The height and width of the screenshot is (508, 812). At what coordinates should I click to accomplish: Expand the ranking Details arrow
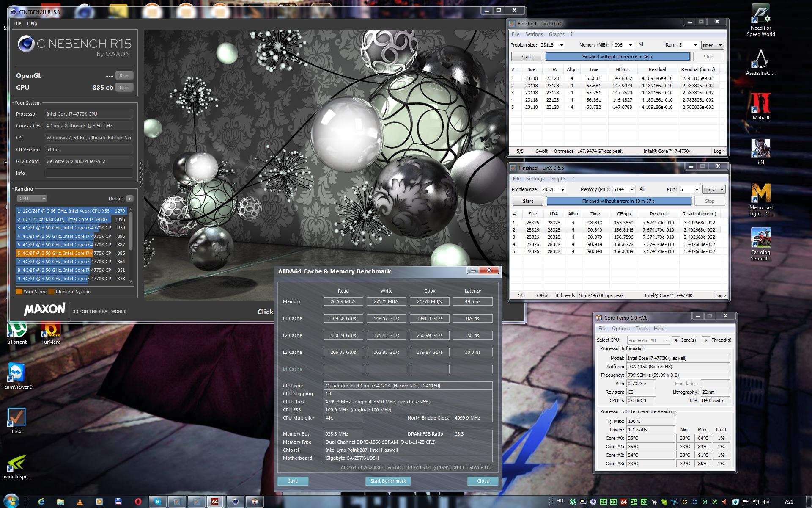coord(130,199)
